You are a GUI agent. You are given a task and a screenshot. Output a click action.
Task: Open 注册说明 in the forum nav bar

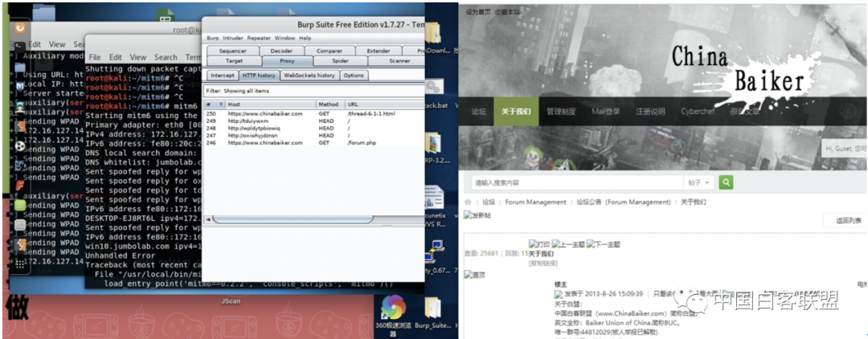(650, 111)
